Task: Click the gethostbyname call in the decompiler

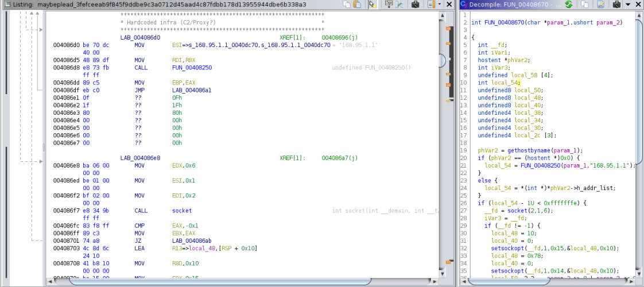Action: [537, 150]
